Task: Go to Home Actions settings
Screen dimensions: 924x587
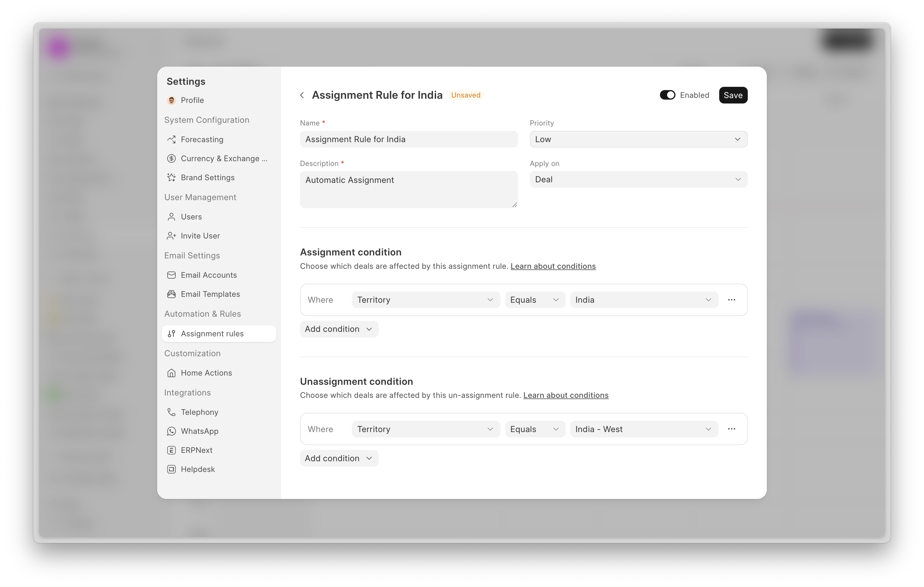Action: (206, 373)
